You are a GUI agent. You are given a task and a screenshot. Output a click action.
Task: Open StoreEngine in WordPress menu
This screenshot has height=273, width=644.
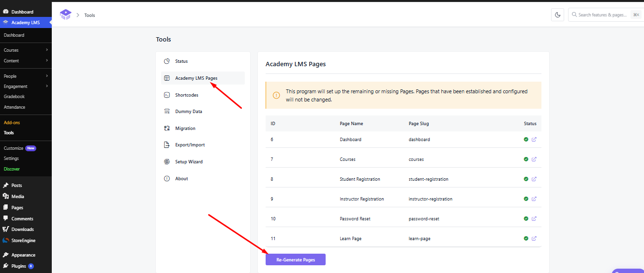[26, 241]
